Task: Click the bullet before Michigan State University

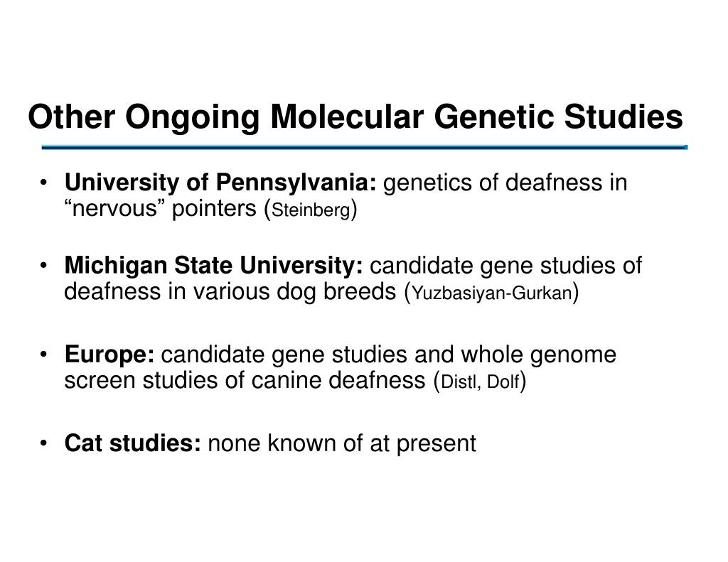Action: pos(43,266)
